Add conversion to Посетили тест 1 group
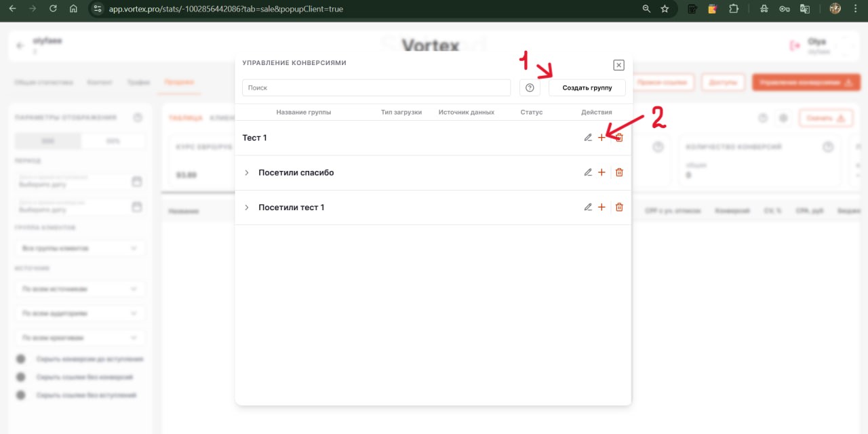Viewport: 868px width, 434px height. coord(601,208)
